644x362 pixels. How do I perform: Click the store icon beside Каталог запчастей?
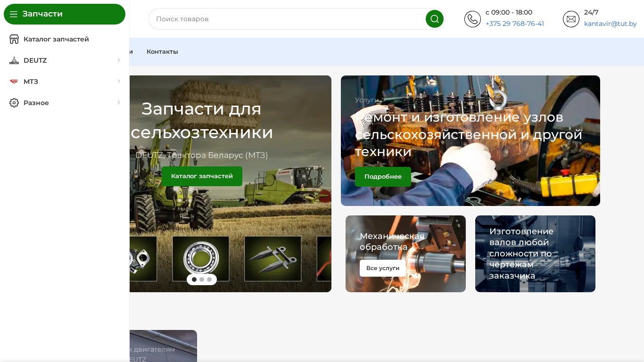pos(14,39)
